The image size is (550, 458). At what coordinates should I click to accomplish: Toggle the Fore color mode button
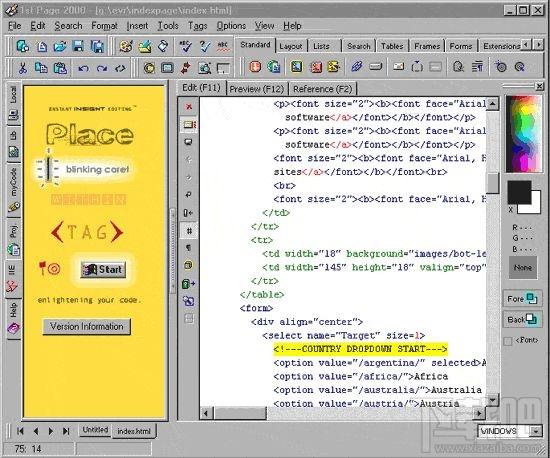522,299
